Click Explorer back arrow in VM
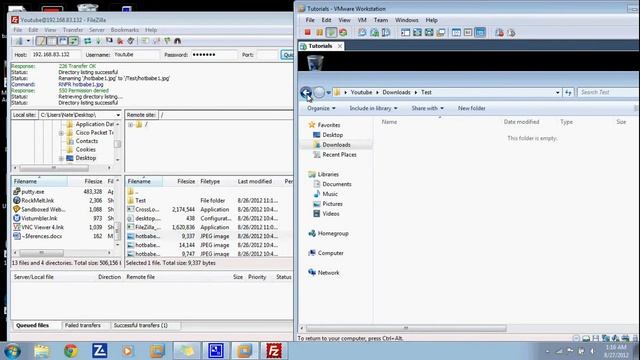Viewport: 640px width, 360px height. click(306, 92)
